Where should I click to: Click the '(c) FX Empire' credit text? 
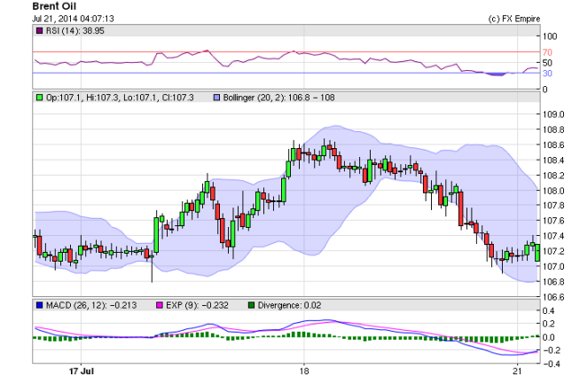pyautogui.click(x=514, y=19)
